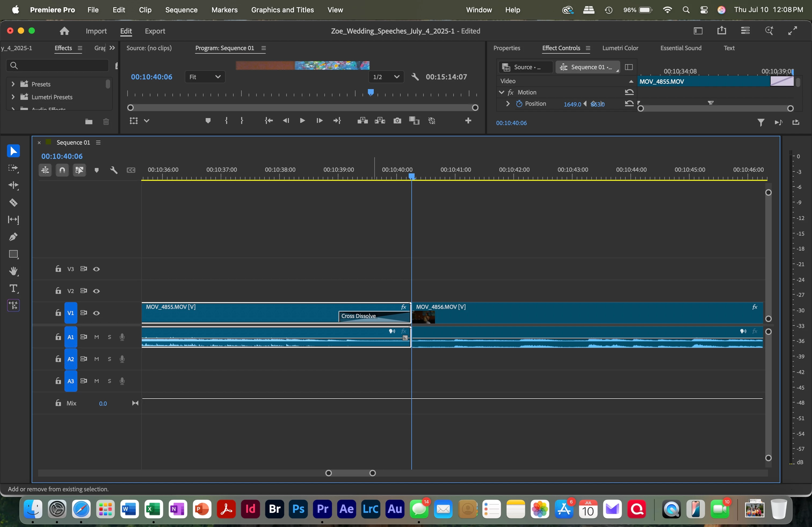Click the Export workspace button
Screen dimensions: 812x527
coord(155,31)
